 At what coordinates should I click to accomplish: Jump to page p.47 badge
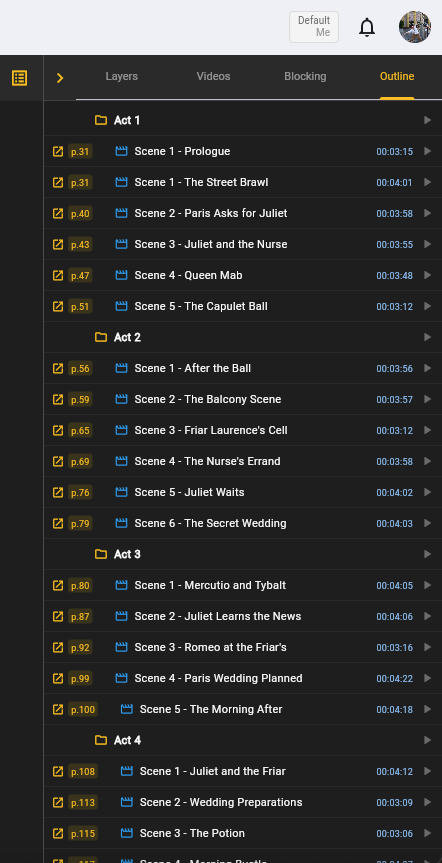pyautogui.click(x=80, y=275)
